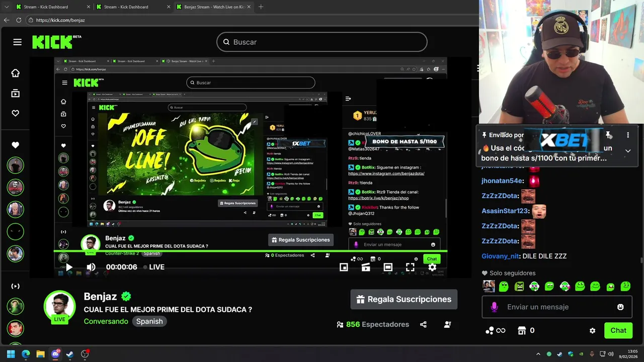This screenshot has height=362, width=644.
Task: Select the last frog emote in quick row
Action: pos(625,287)
